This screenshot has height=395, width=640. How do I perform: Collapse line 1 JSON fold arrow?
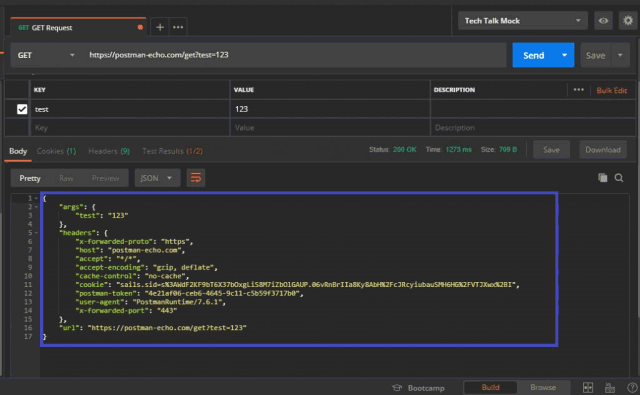pyautogui.click(x=36, y=198)
